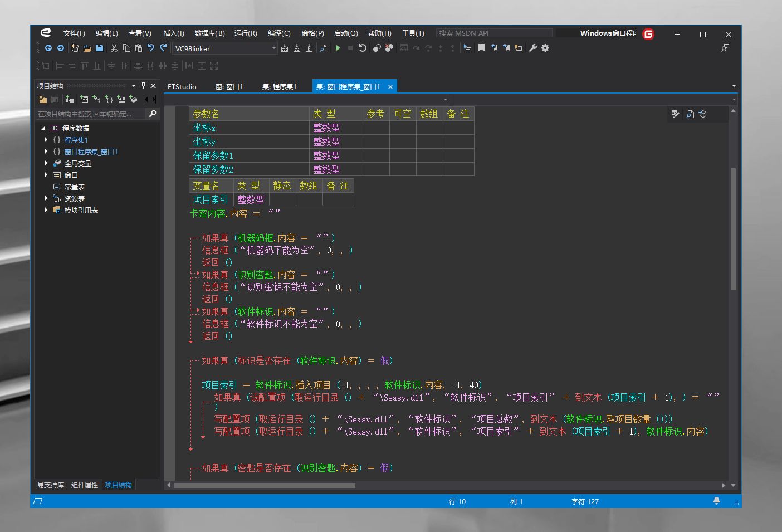This screenshot has height=532, width=782.
Task: Click the 搜索 MSDN API search field
Action: pyautogui.click(x=494, y=33)
